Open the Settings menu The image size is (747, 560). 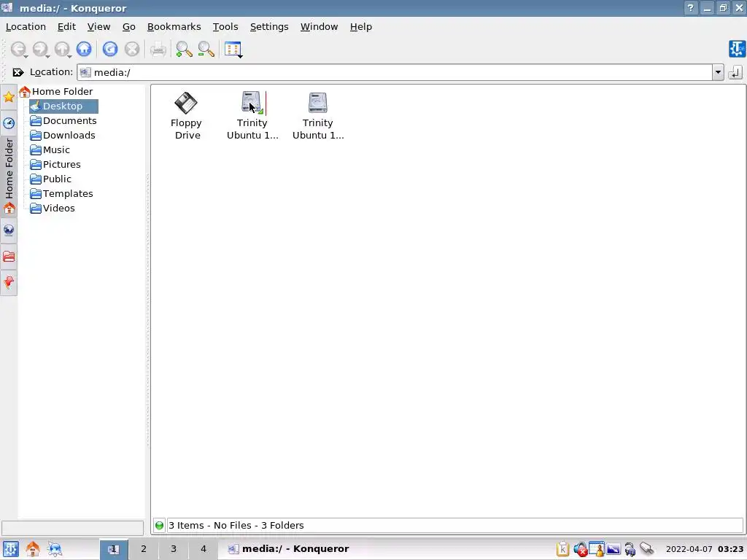click(269, 27)
